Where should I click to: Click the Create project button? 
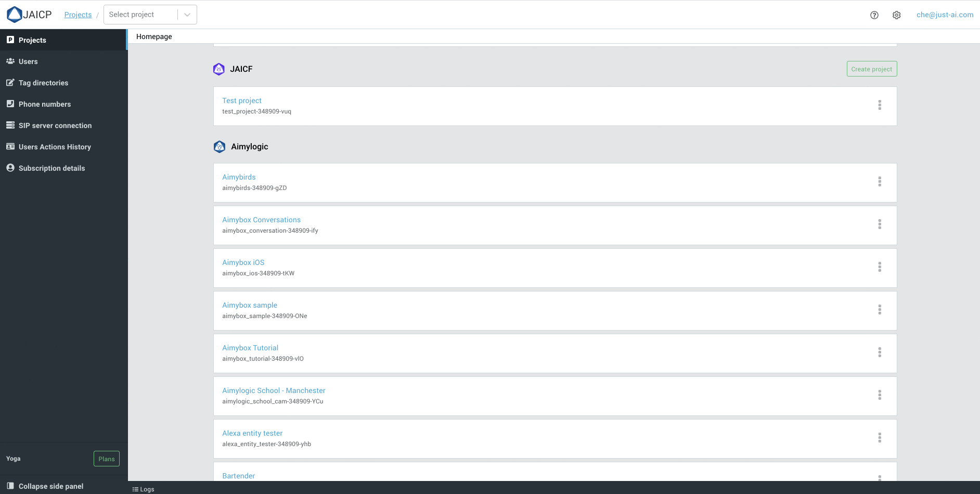(872, 69)
